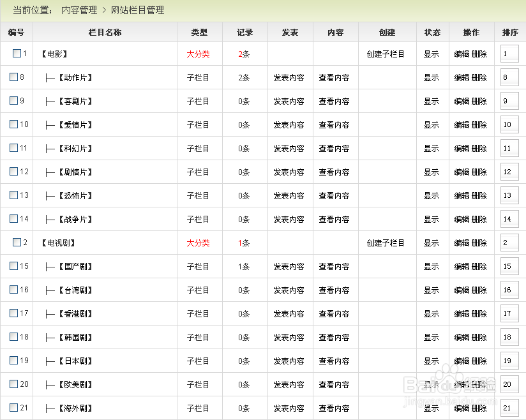This screenshot has height=420, width=526.
Task: Select the checkbox for row 13 恐怖片
Action: point(14,195)
